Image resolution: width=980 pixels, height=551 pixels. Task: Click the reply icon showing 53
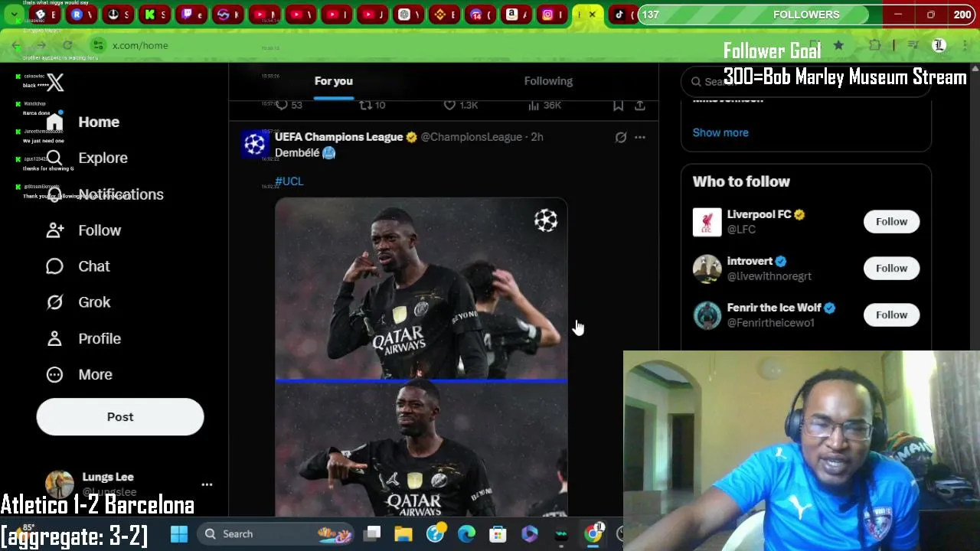(x=289, y=105)
